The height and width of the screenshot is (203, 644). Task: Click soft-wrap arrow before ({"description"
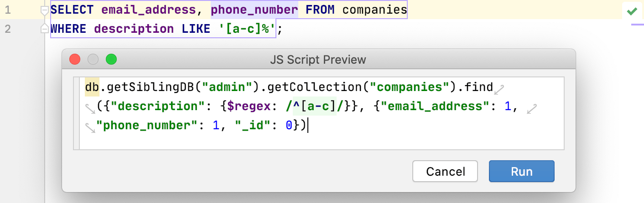coord(90,108)
